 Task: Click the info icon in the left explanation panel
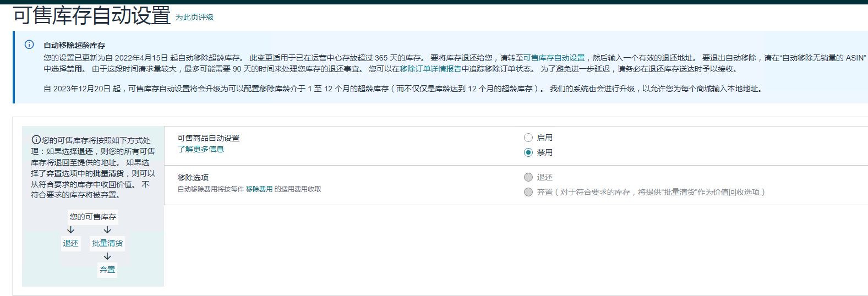click(36, 140)
